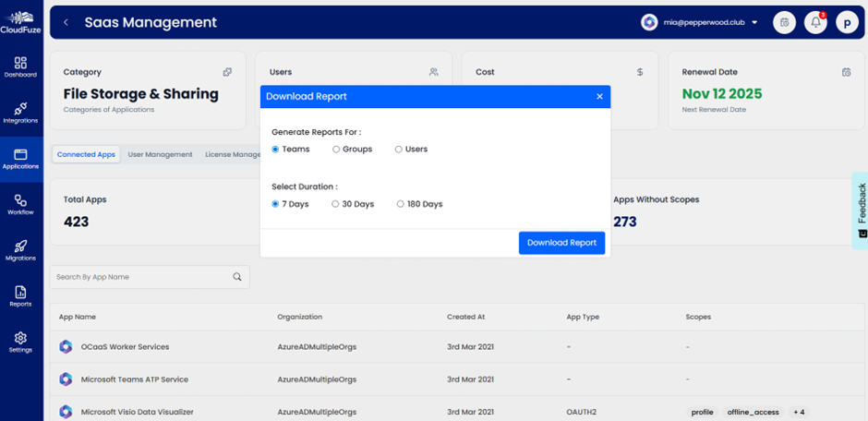This screenshot has width=868, height=421.
Task: Go back with the header arrow
Action: pos(66,23)
